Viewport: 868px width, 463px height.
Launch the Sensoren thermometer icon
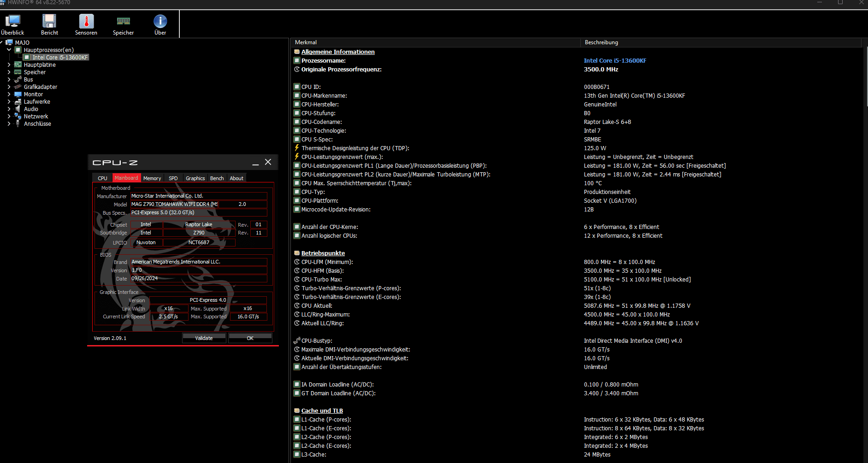click(x=86, y=21)
